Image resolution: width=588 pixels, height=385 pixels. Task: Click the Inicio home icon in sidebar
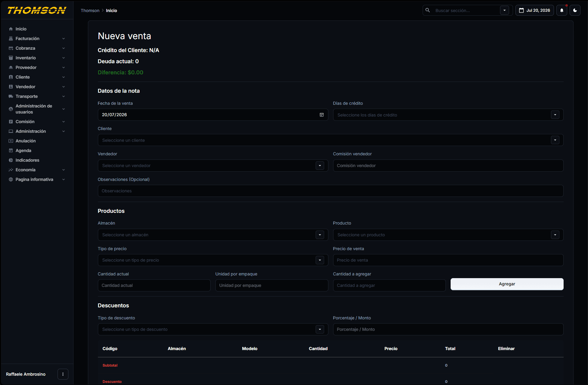click(11, 29)
